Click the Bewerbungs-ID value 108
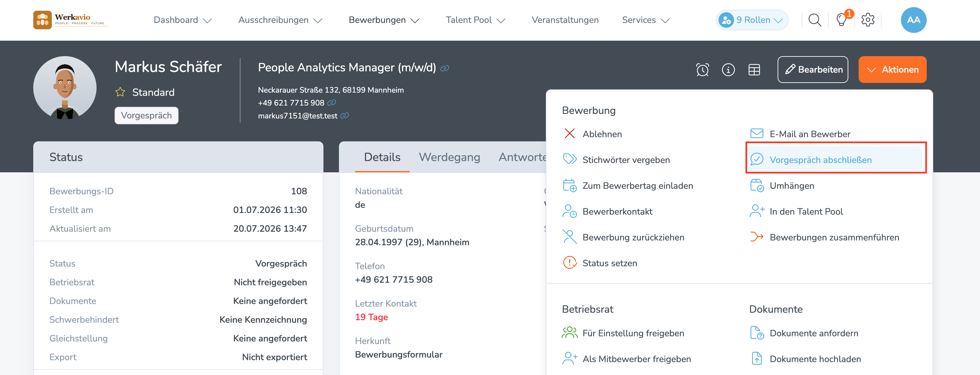This screenshot has width=980, height=375. coord(299,191)
